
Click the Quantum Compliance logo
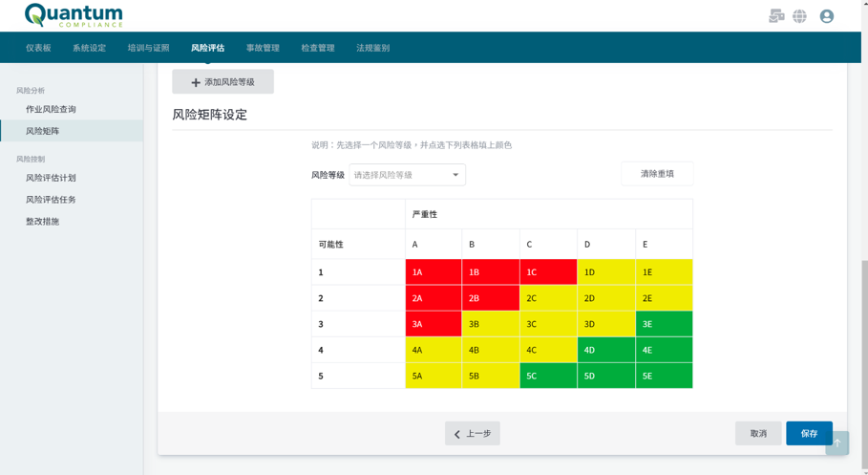coord(74,15)
